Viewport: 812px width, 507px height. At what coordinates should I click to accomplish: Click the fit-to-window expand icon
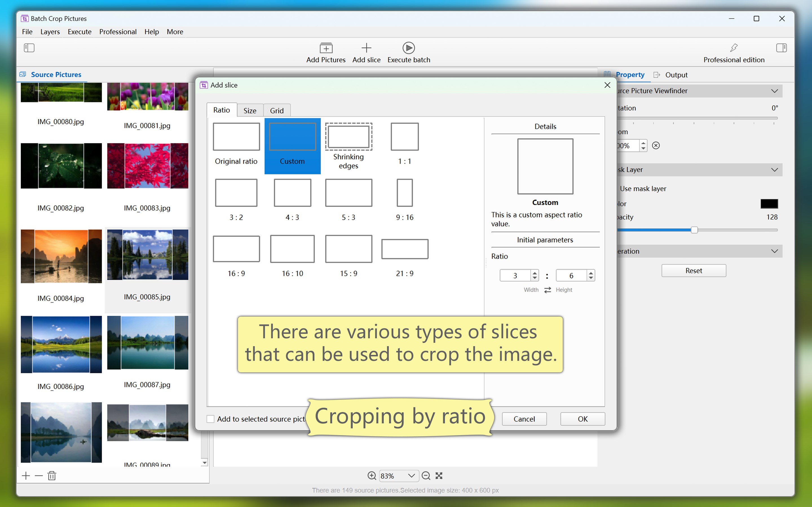point(439,475)
